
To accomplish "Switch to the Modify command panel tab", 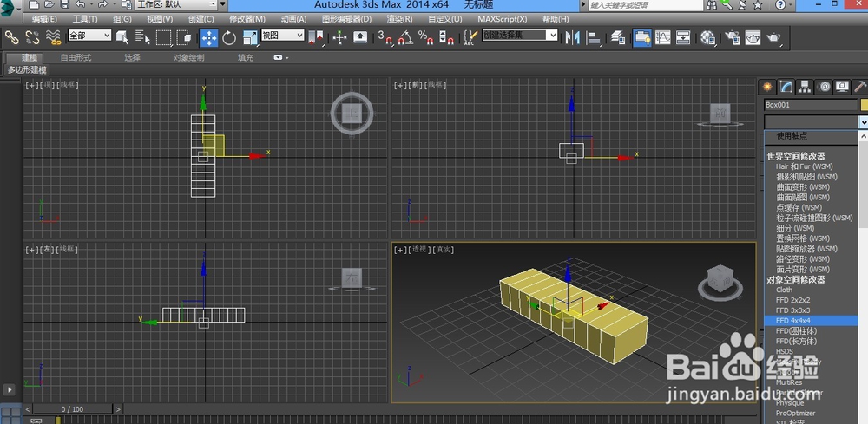I will [x=786, y=87].
